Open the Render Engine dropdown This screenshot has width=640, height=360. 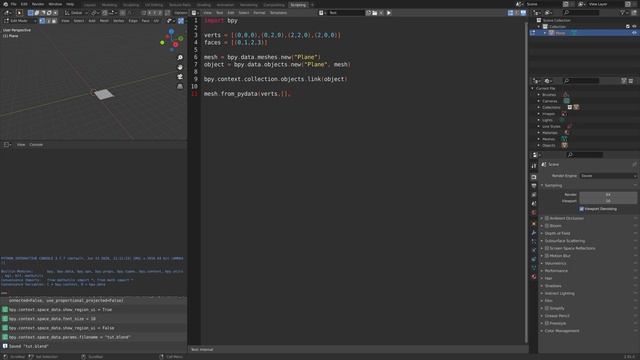(608, 176)
